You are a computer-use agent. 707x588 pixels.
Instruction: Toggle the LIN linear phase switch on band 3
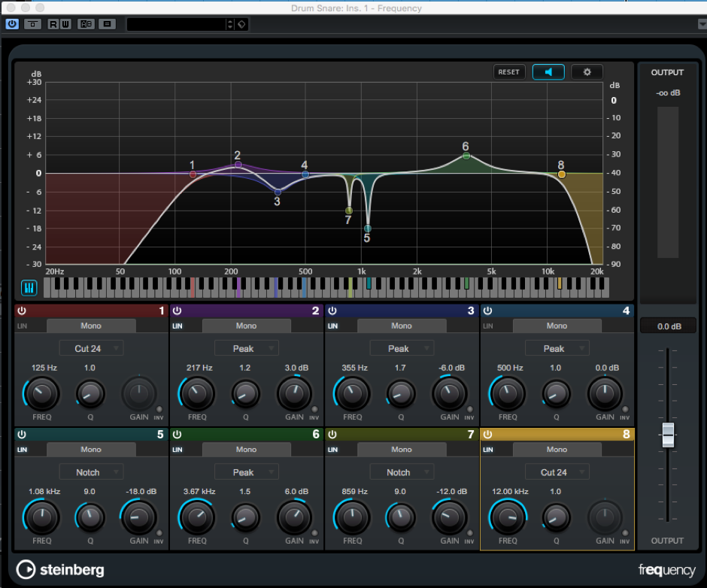click(x=332, y=326)
